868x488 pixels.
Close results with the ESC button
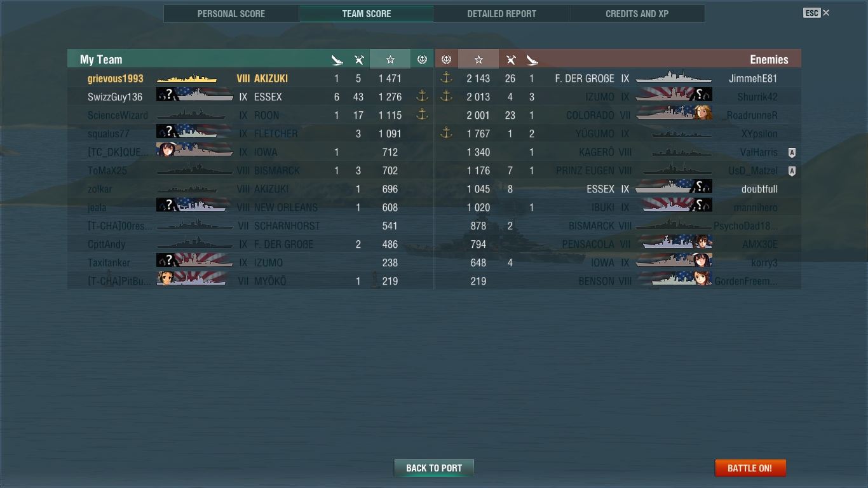point(816,13)
